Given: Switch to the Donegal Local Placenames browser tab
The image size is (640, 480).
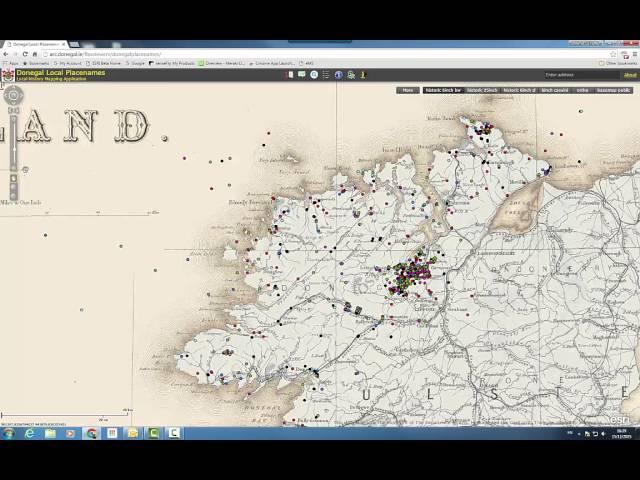Looking at the screenshot, I should pyautogui.click(x=35, y=44).
